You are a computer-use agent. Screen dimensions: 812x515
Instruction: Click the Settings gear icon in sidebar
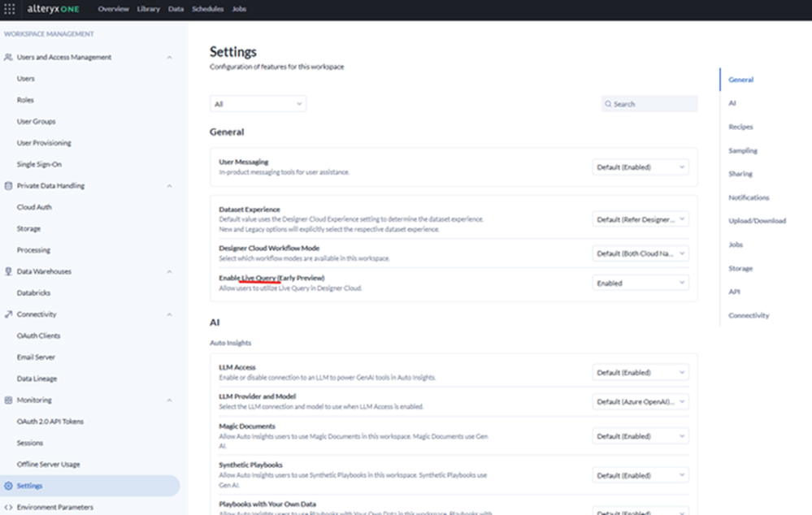click(8, 486)
